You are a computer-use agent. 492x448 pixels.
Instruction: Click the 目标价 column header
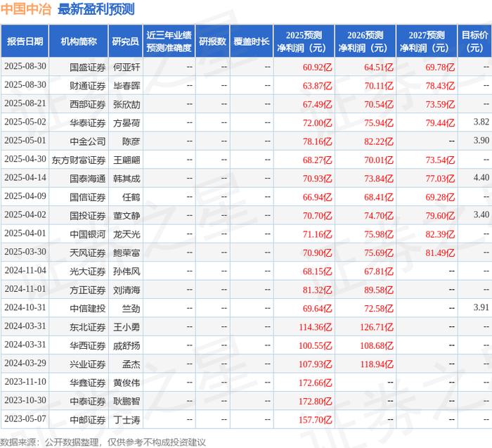click(474, 41)
